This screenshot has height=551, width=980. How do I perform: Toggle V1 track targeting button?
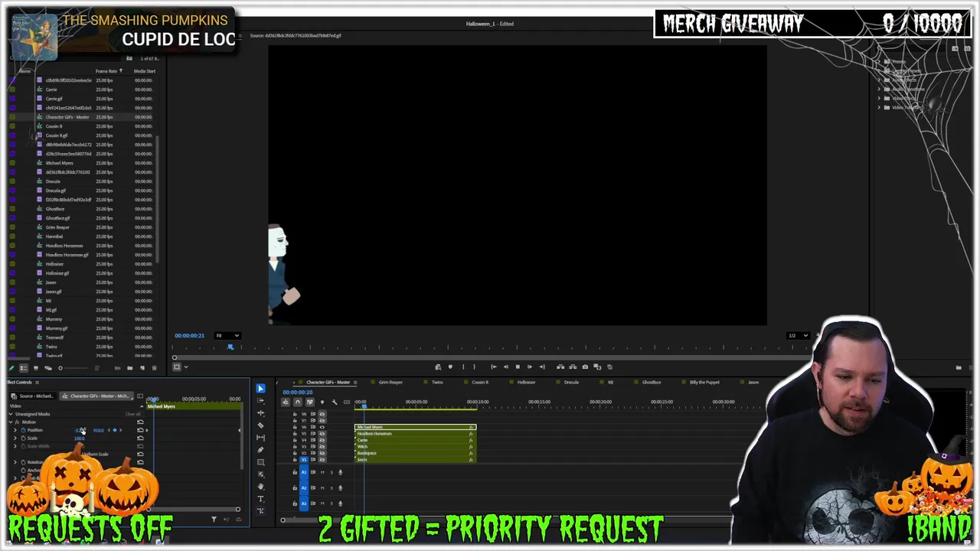click(303, 459)
